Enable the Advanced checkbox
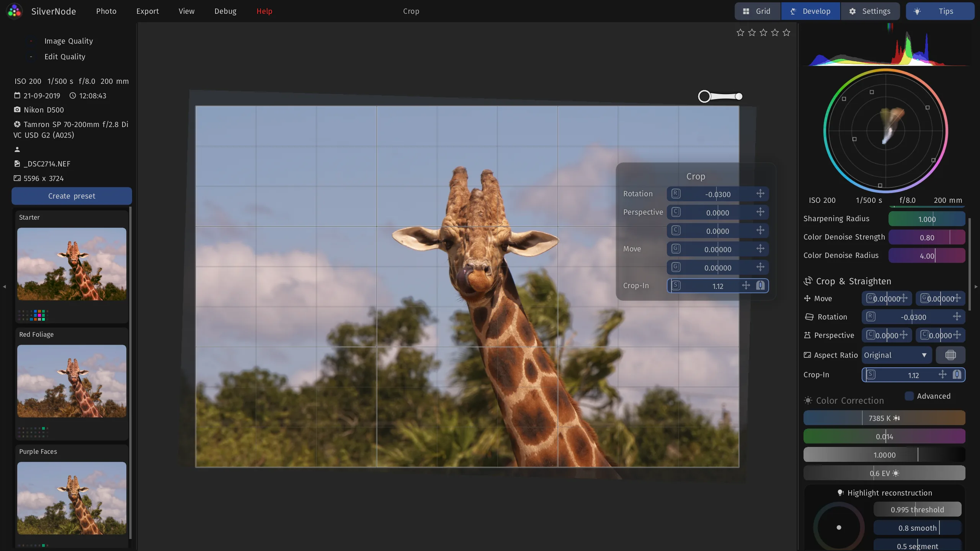980x551 pixels. pos(909,396)
